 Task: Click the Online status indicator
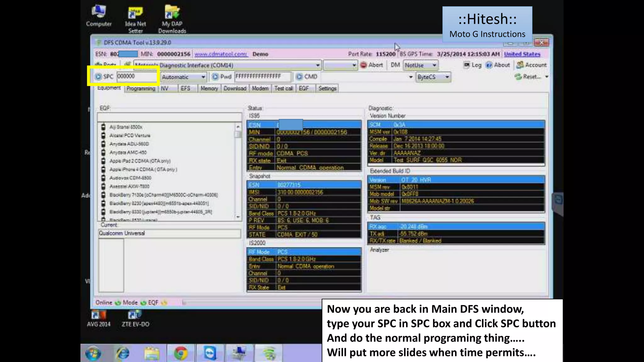coord(108,303)
